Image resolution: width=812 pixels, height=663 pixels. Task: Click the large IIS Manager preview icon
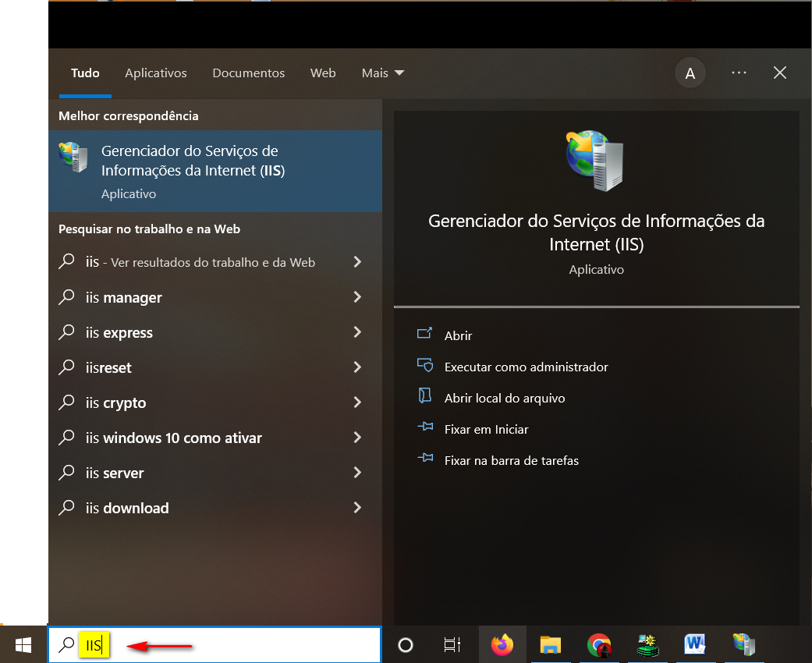[595, 161]
